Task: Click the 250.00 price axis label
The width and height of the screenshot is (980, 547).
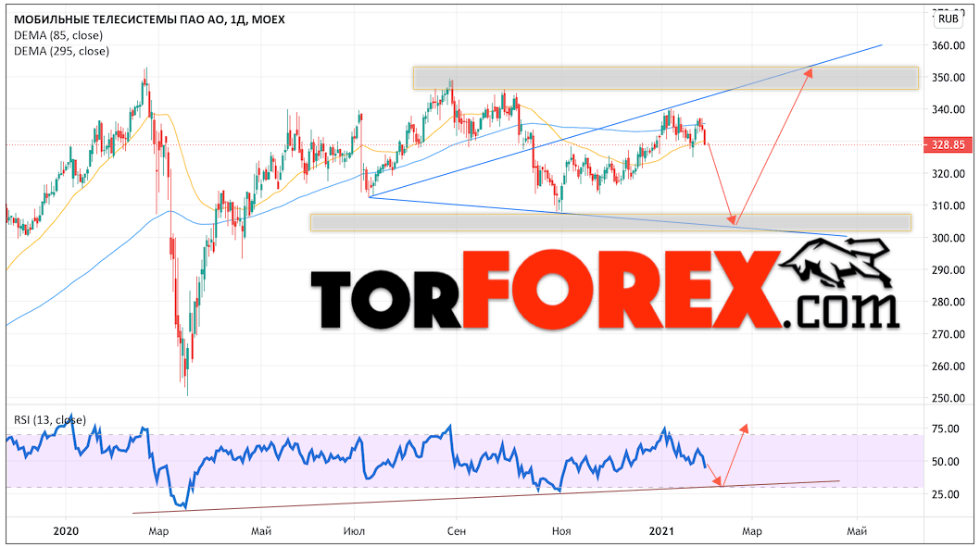Action: point(949,398)
